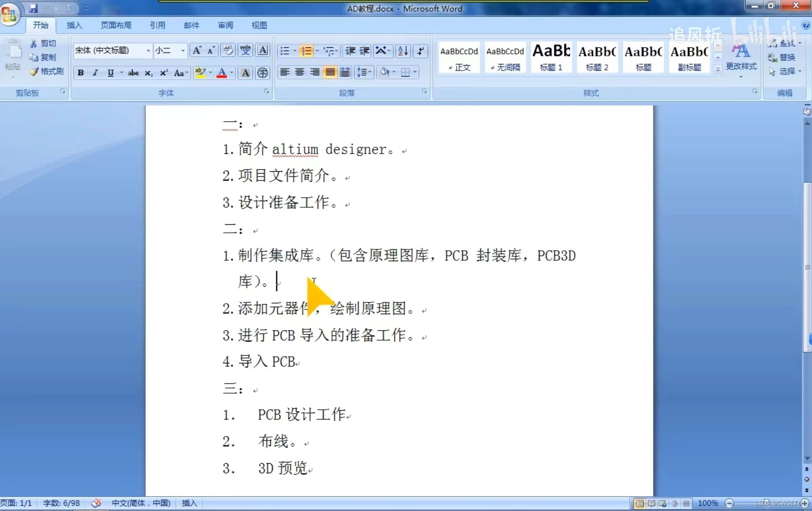Apply superscript formatting

point(164,73)
